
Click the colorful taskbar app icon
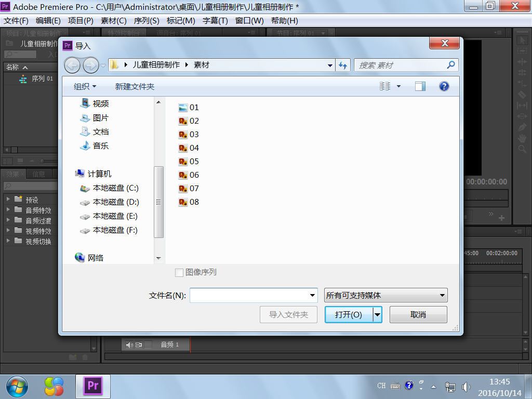pos(54,387)
